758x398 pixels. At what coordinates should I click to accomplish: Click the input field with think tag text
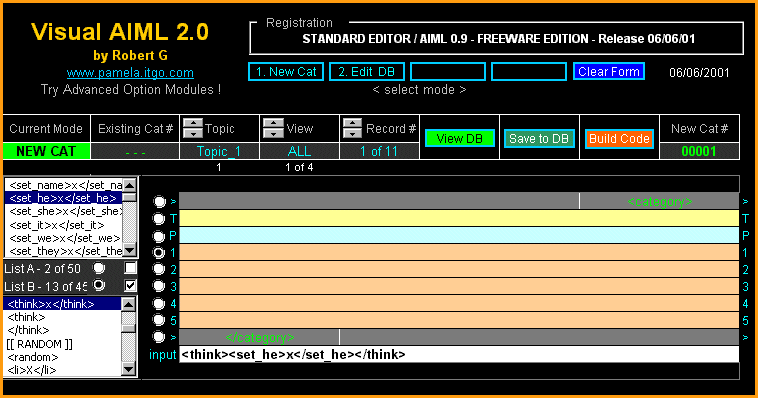point(459,354)
